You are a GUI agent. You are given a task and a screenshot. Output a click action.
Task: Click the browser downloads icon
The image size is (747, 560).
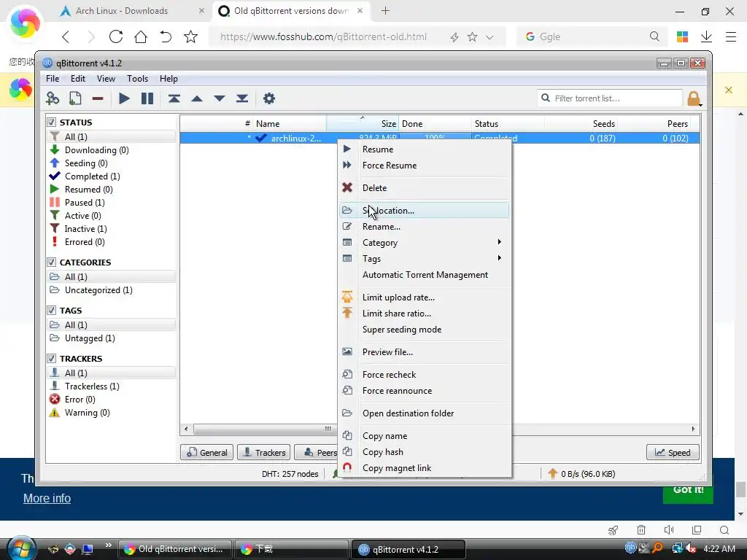coord(706,36)
